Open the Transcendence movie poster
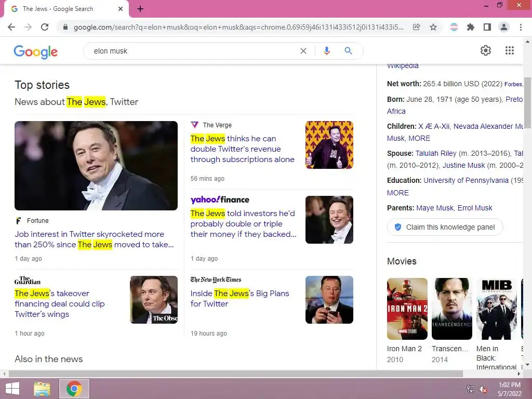 (452, 309)
